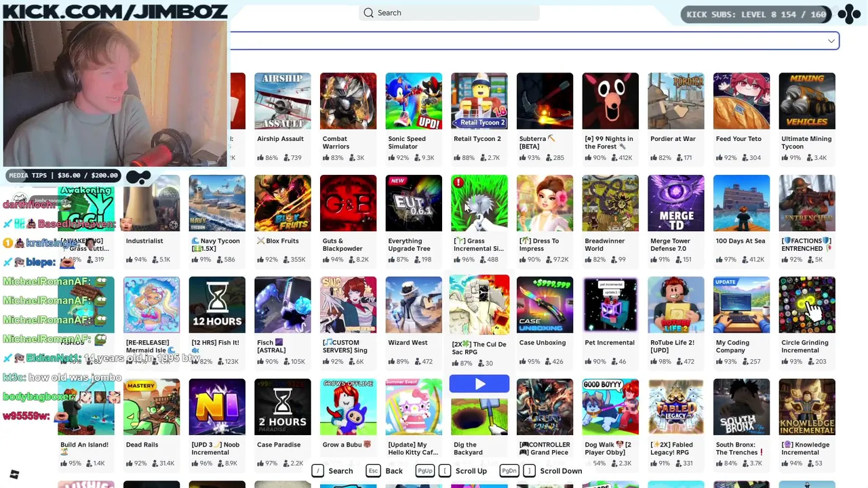Image resolution: width=868 pixels, height=488 pixels.
Task: Open the Dress To Impress game icon
Action: (x=545, y=203)
